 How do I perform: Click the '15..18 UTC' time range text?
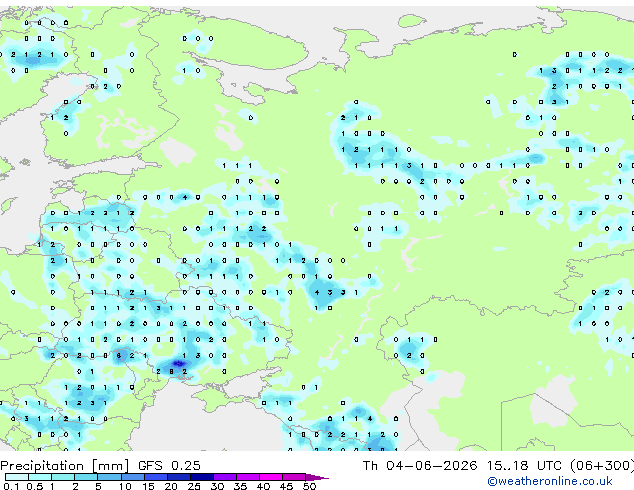tap(524, 465)
